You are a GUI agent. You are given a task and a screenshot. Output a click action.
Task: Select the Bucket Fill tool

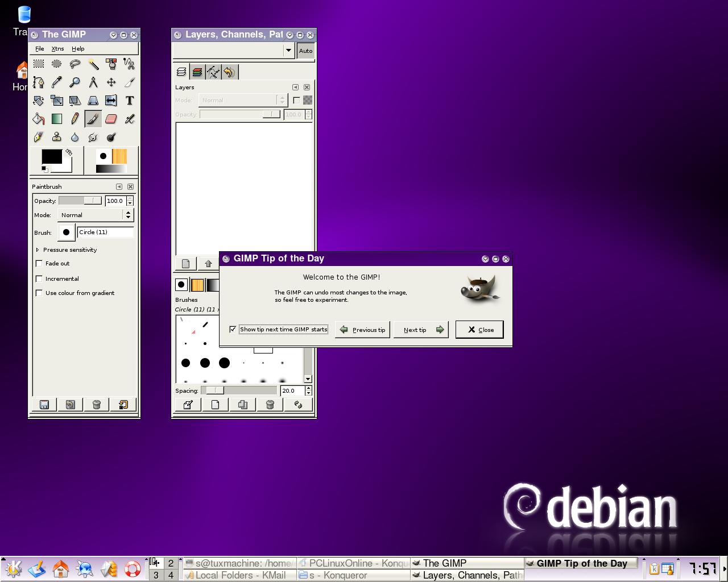(x=39, y=119)
